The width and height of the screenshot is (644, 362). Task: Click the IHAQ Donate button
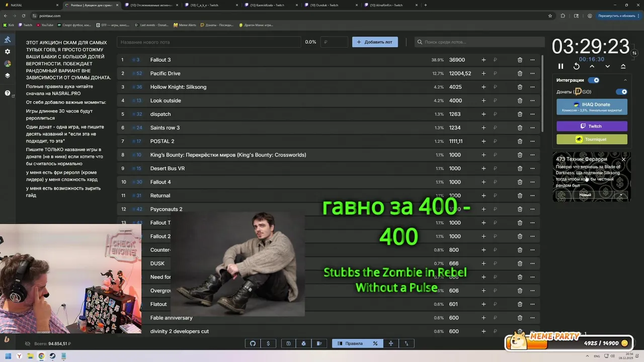click(x=592, y=107)
